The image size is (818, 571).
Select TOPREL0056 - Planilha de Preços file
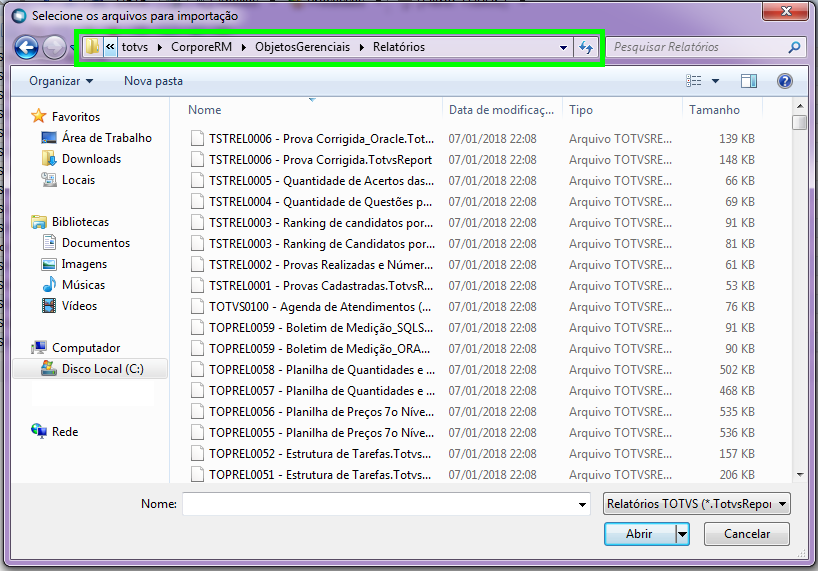(x=321, y=411)
